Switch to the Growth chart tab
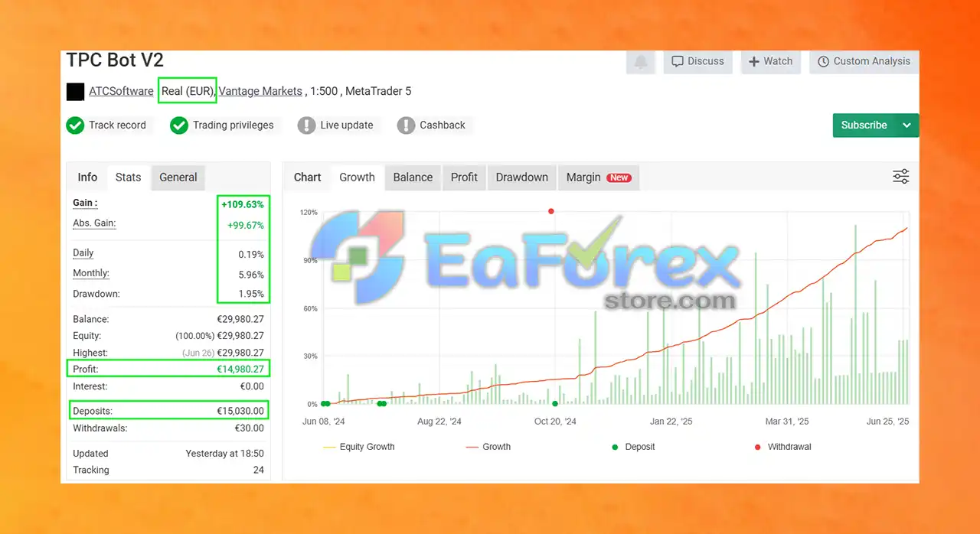Viewport: 980px width, 534px height. tap(357, 177)
